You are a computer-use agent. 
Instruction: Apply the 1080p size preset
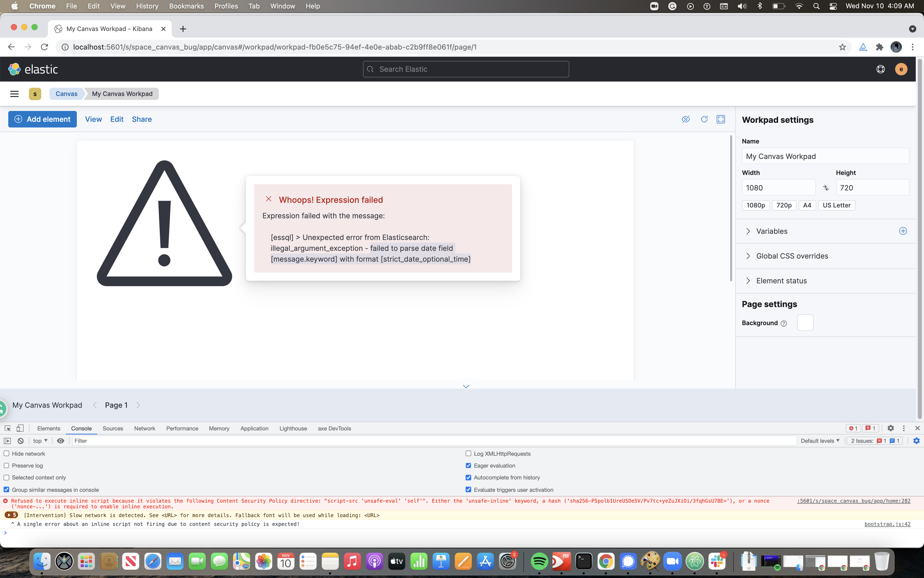pos(756,205)
